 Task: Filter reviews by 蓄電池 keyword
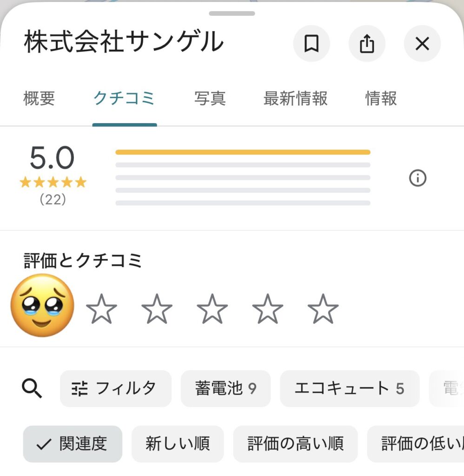pyautogui.click(x=225, y=388)
